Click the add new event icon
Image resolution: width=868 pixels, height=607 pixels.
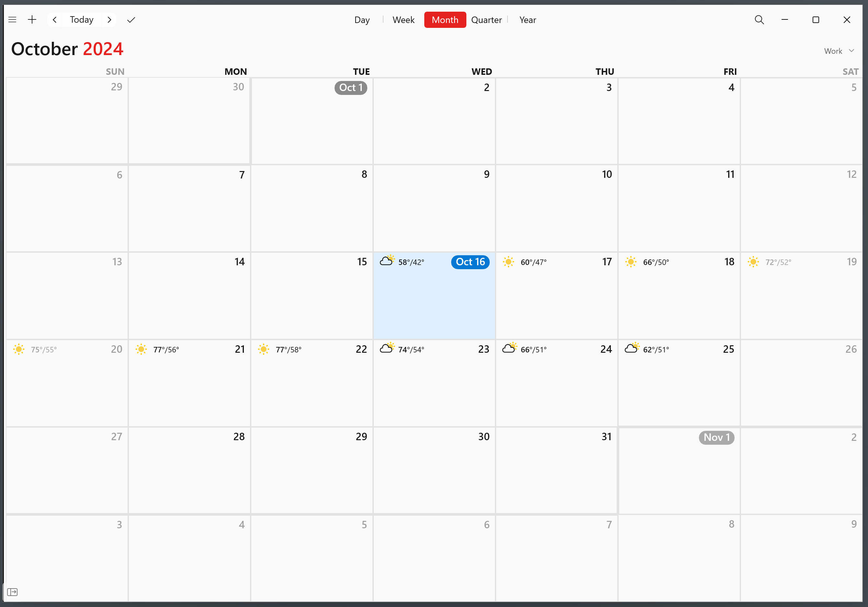pyautogui.click(x=32, y=20)
